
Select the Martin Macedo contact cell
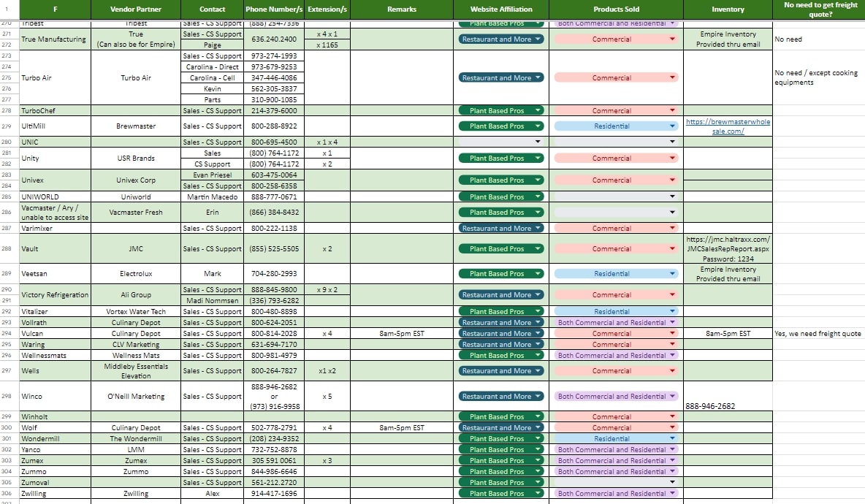point(213,197)
